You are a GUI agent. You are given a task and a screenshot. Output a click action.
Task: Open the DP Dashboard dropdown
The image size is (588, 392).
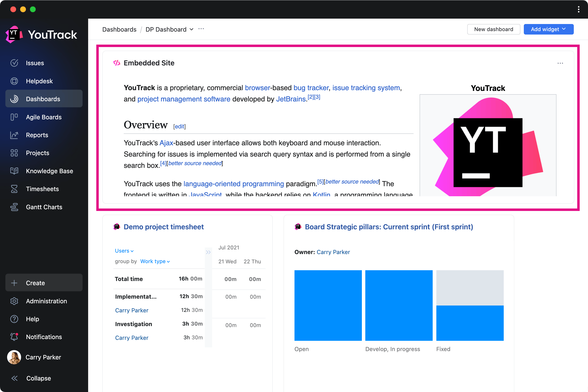click(x=170, y=29)
